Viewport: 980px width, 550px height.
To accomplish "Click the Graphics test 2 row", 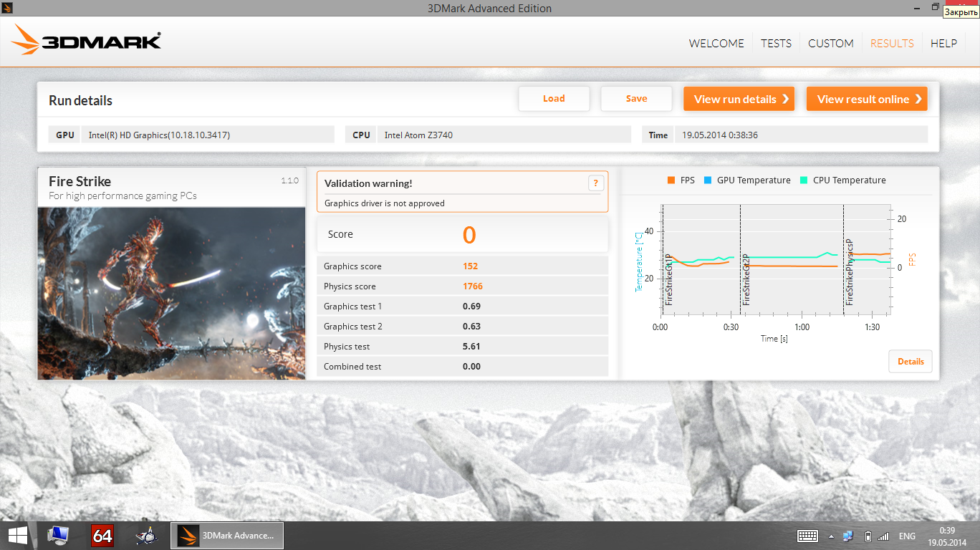I will [x=463, y=327].
